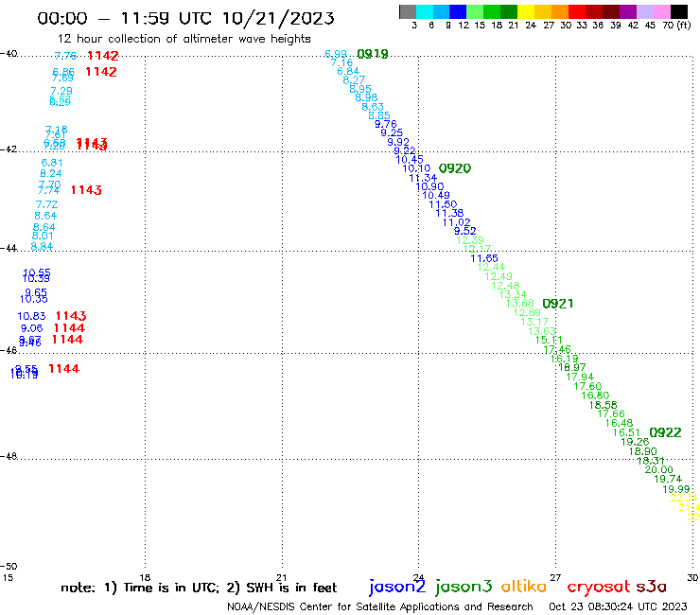This screenshot has width=700, height=615.
Task: Pick the lavender legend swatch
Action: pyautogui.click(x=644, y=11)
